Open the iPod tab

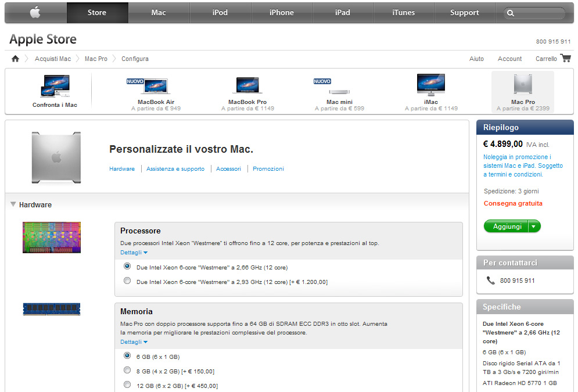click(x=220, y=13)
